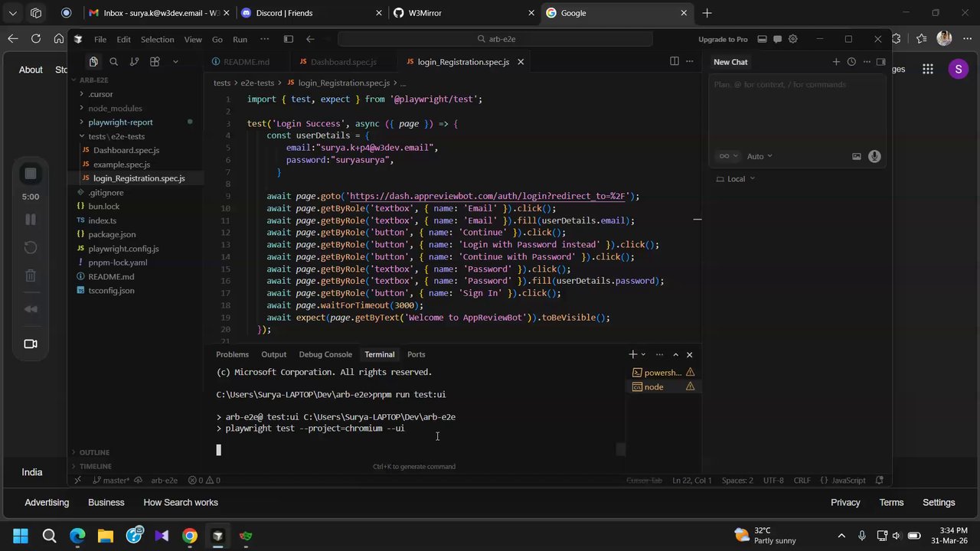Open the Source Control view
The height and width of the screenshot is (551, 980).
[134, 62]
